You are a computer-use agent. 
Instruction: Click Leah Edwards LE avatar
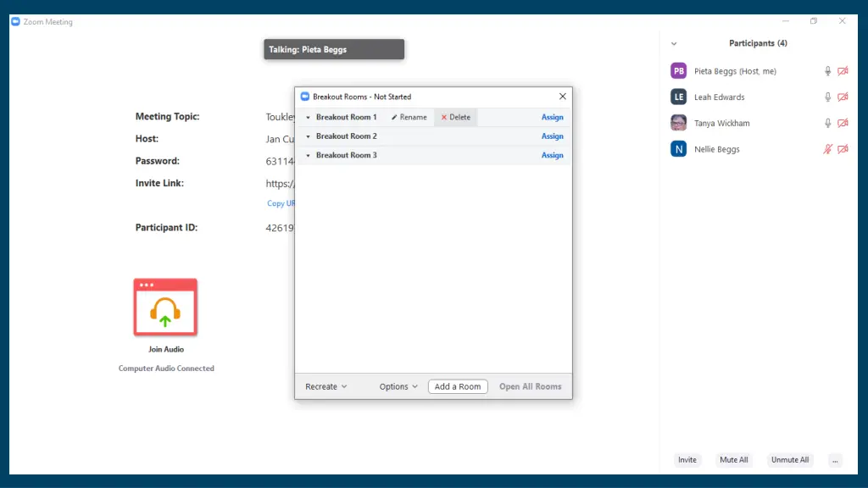coord(679,97)
